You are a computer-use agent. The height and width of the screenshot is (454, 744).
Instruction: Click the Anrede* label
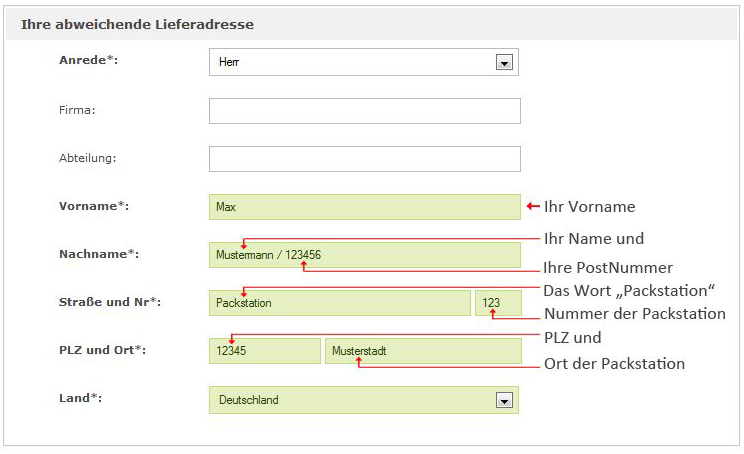coord(88,60)
